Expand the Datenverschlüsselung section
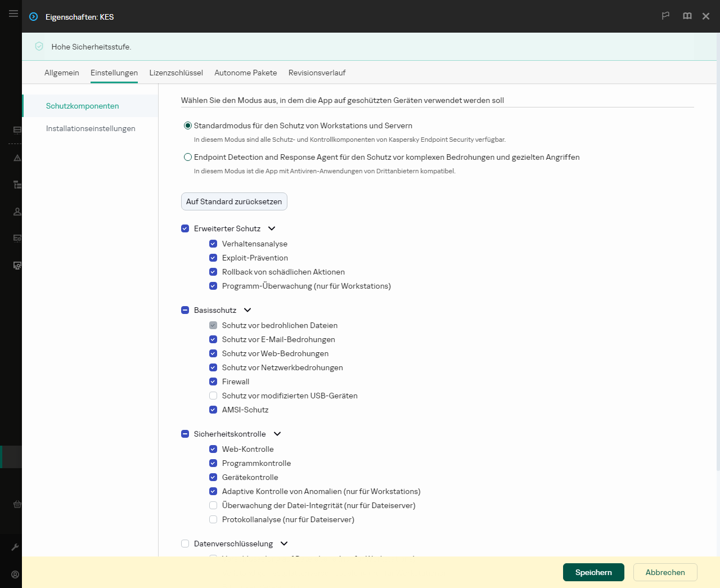Screen dimensions: 720x588 pos(284,544)
